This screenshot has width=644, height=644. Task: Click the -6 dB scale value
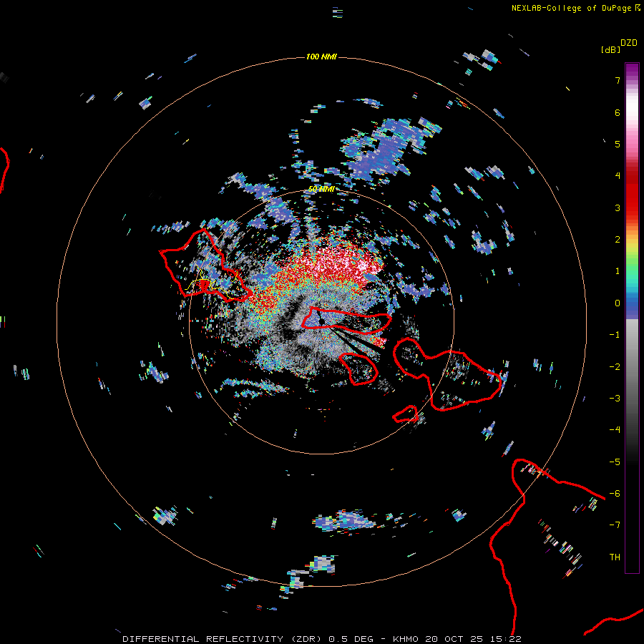pyautogui.click(x=615, y=494)
